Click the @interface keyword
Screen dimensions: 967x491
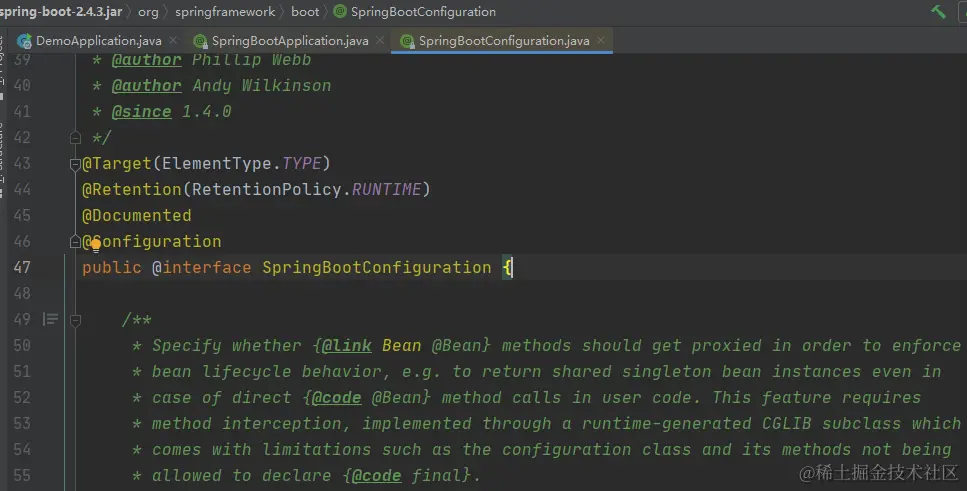[202, 268]
